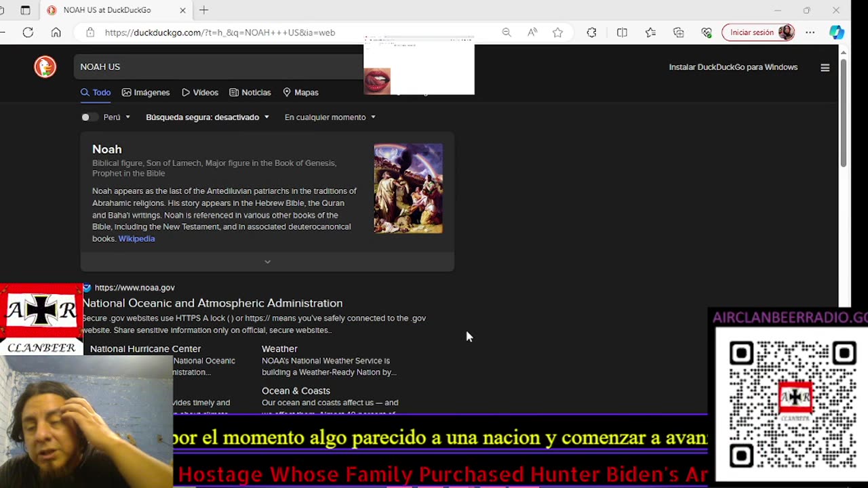Activate the read aloud icon
This screenshot has height=488, width=868.
[532, 32]
